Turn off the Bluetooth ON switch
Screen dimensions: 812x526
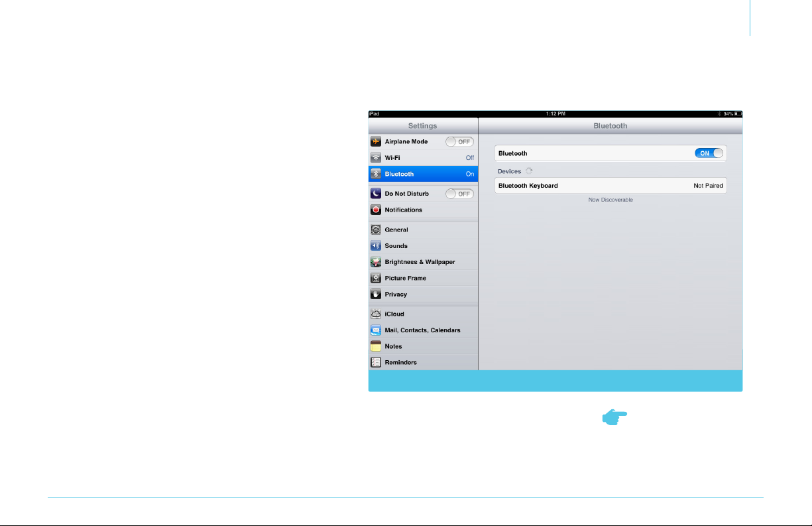709,153
